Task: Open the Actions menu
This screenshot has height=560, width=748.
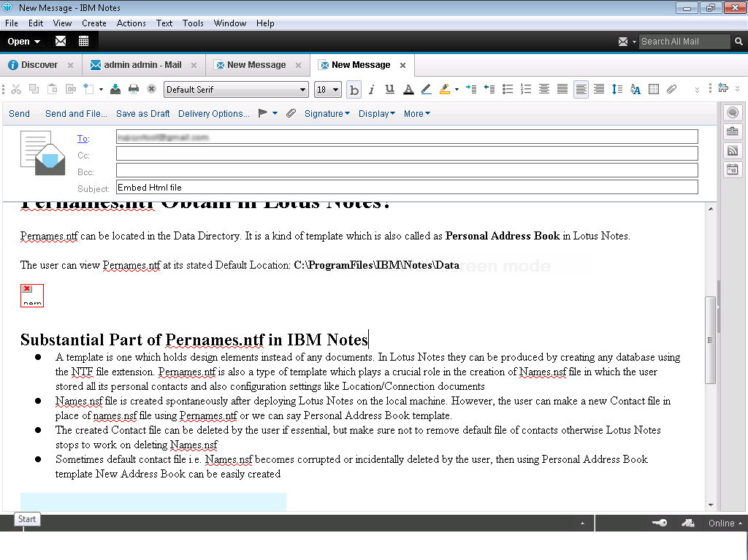Action: pos(131,23)
